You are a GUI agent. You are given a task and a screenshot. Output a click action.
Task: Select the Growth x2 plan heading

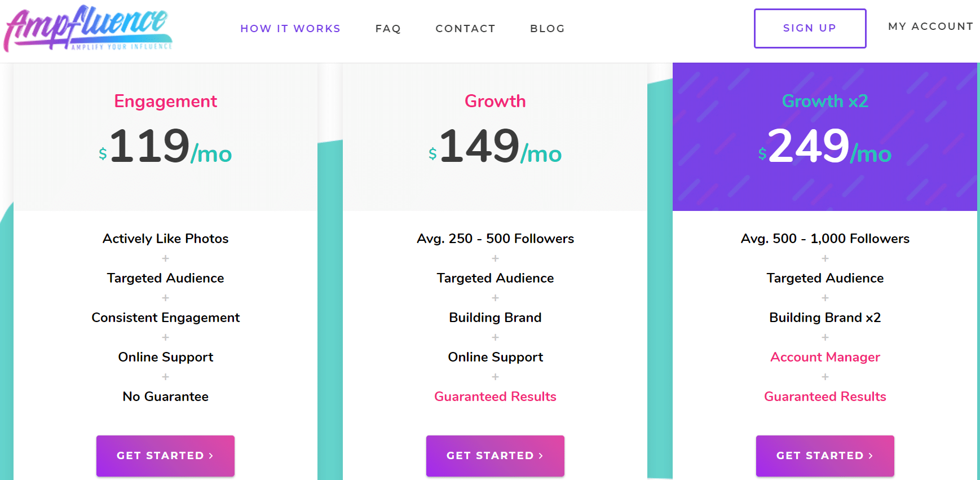pyautogui.click(x=825, y=101)
